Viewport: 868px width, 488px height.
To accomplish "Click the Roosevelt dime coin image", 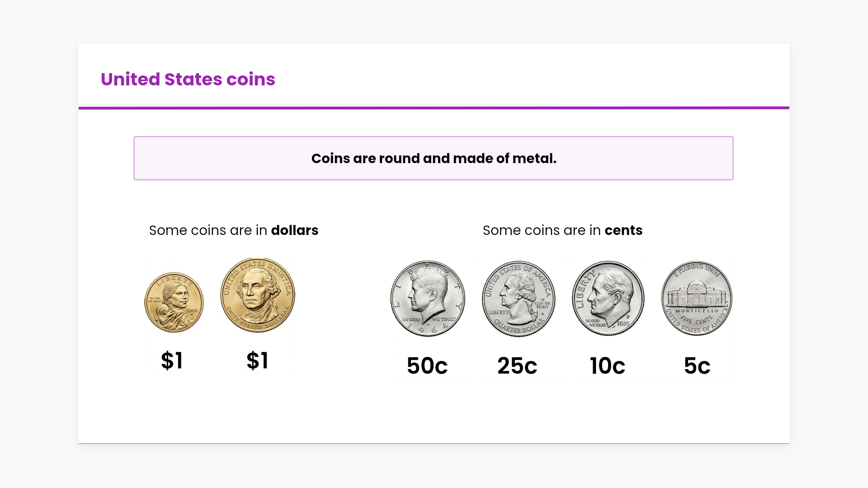I will click(608, 298).
